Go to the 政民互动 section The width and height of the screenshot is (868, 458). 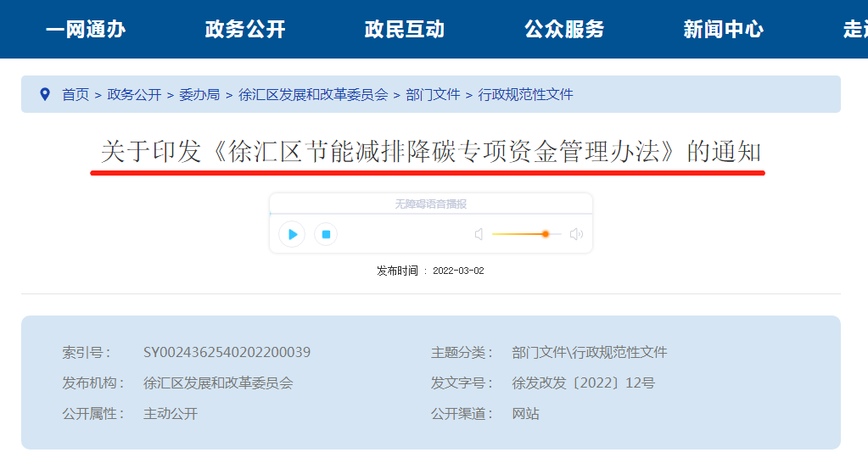405,30
